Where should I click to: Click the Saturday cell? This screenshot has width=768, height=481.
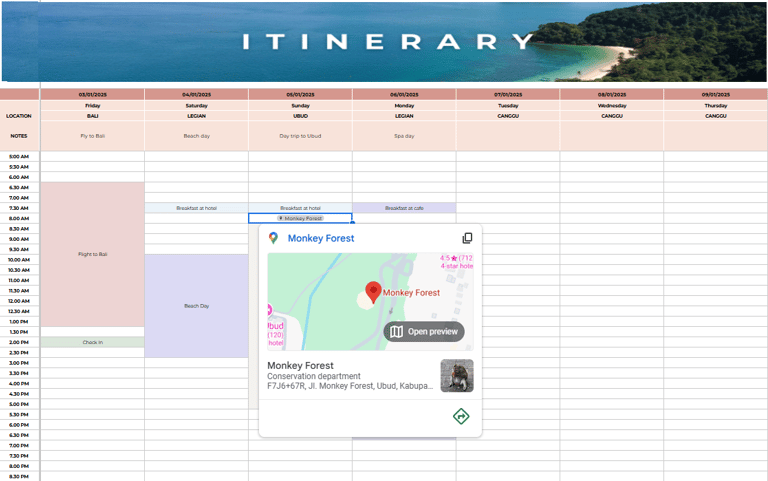pos(196,105)
